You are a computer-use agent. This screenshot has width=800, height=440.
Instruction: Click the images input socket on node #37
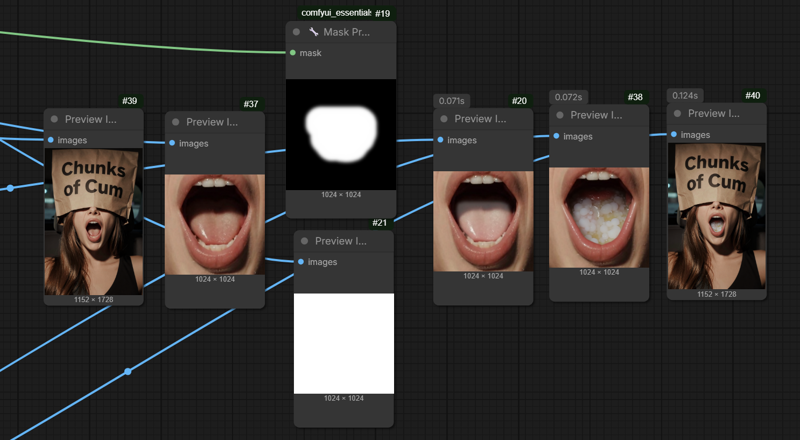tap(172, 143)
